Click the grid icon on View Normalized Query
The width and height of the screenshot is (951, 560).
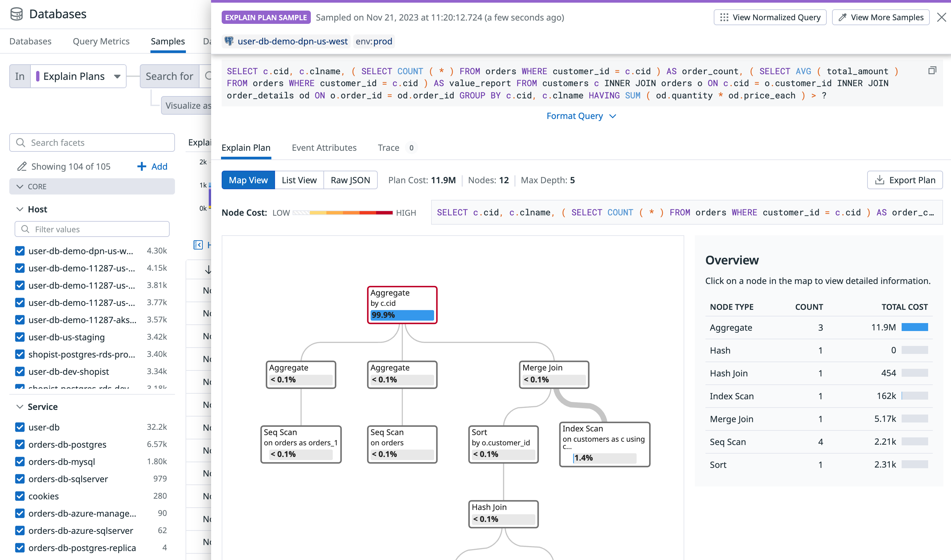point(724,17)
